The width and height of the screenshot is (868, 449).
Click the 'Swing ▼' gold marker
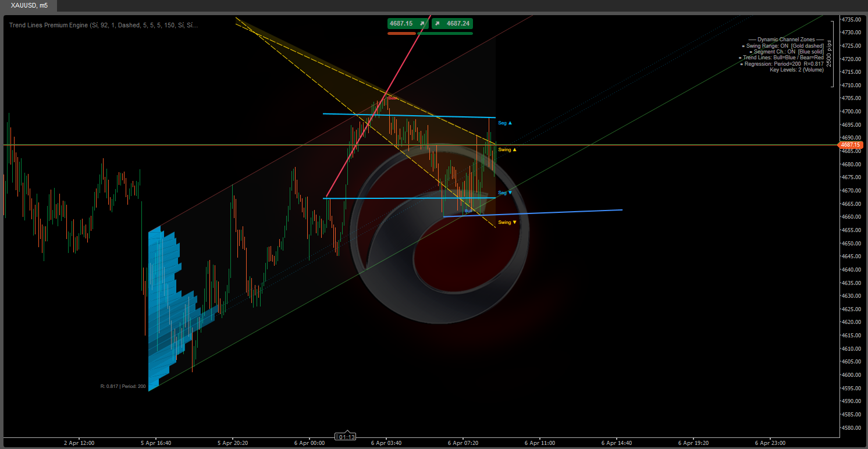(507, 222)
